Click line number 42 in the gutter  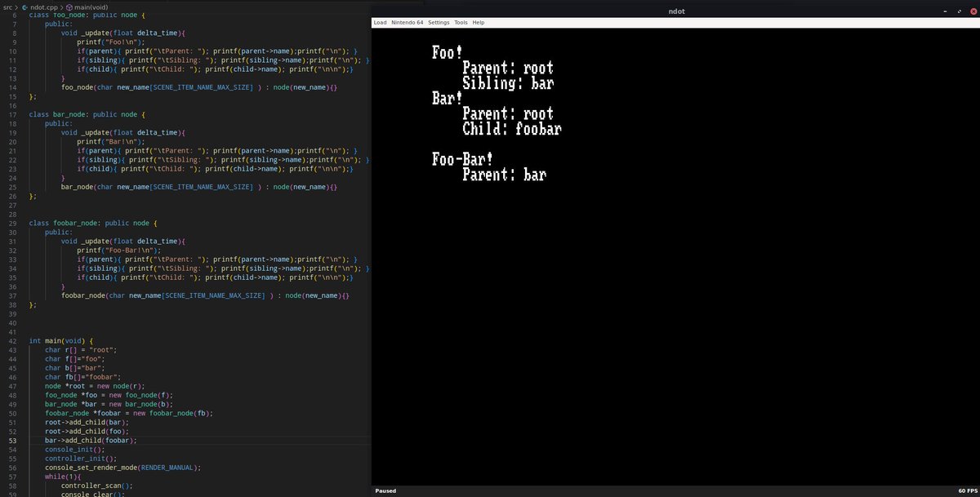coord(15,340)
